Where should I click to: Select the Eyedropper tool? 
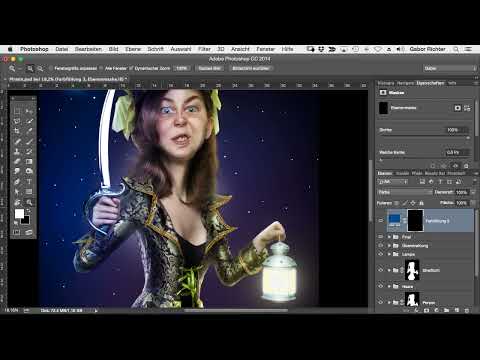[x=29, y=131]
